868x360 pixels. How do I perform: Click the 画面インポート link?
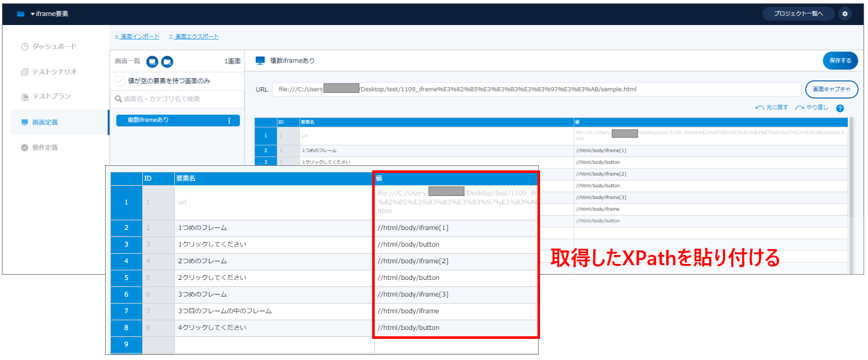[137, 37]
